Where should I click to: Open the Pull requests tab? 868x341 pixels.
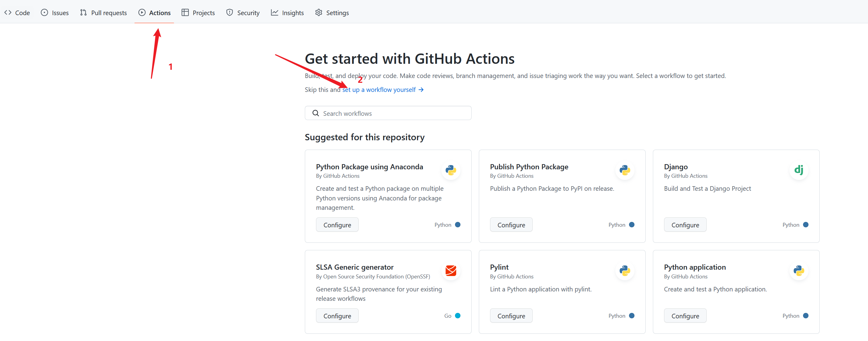pyautogui.click(x=103, y=13)
